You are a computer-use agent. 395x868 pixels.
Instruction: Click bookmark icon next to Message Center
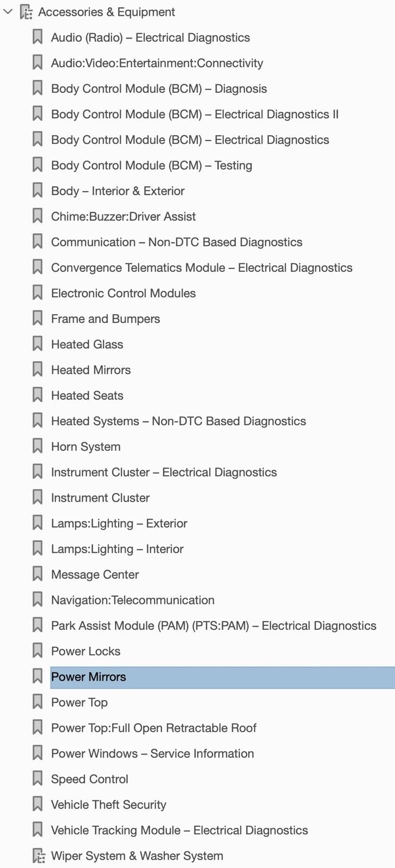(x=37, y=575)
